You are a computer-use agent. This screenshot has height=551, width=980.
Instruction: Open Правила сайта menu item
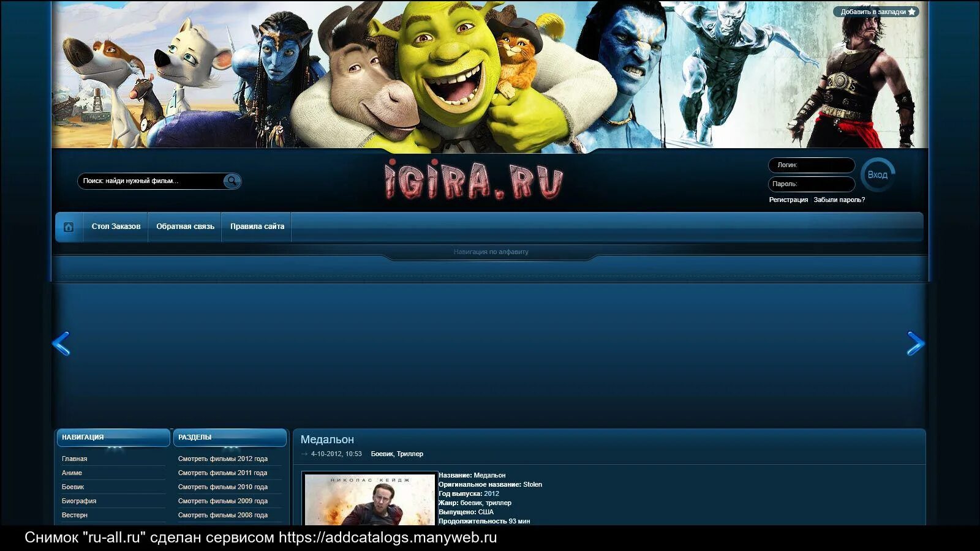[257, 227]
